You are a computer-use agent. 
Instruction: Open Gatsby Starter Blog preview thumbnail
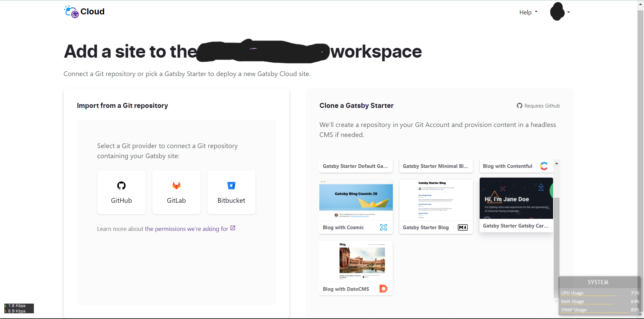[436, 200]
